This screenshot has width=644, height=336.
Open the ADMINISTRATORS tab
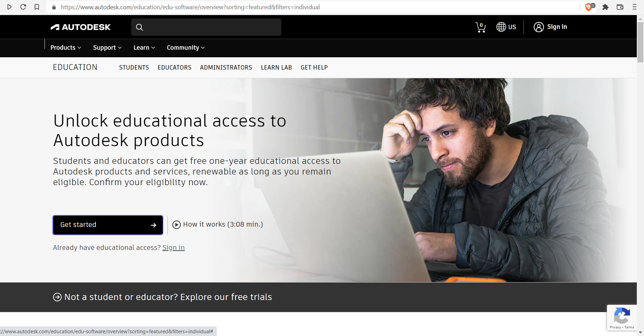[226, 68]
